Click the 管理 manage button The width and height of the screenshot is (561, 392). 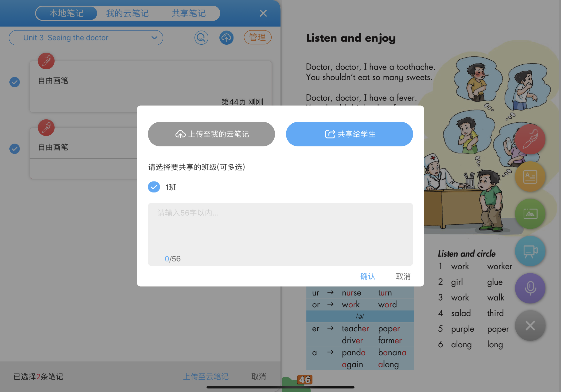[x=257, y=37]
